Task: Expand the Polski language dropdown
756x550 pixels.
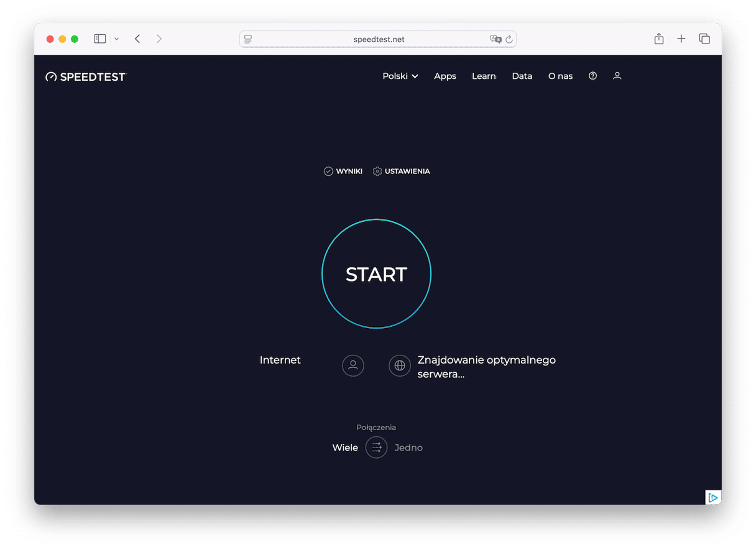Action: click(x=400, y=76)
